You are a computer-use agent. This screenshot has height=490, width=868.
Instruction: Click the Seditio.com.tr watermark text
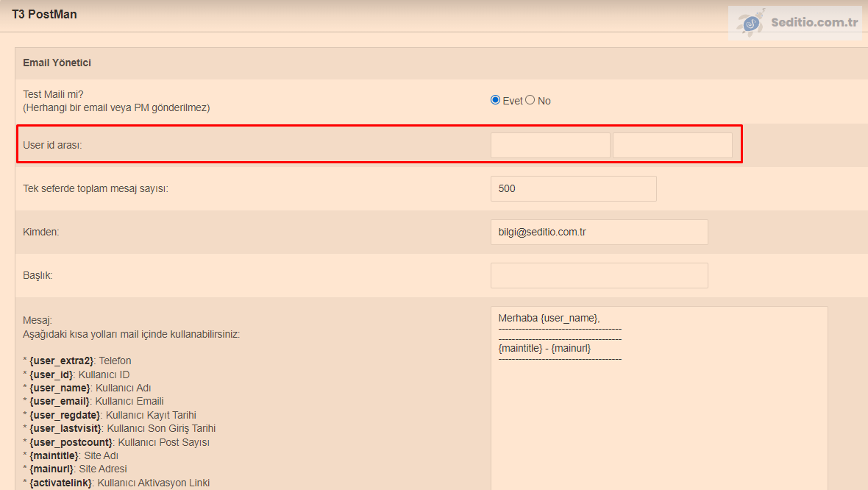(x=814, y=22)
